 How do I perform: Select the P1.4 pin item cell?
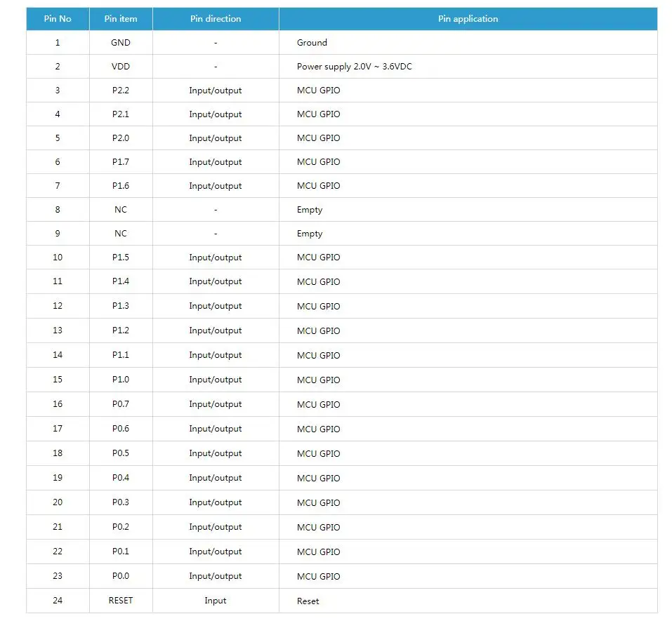121,281
